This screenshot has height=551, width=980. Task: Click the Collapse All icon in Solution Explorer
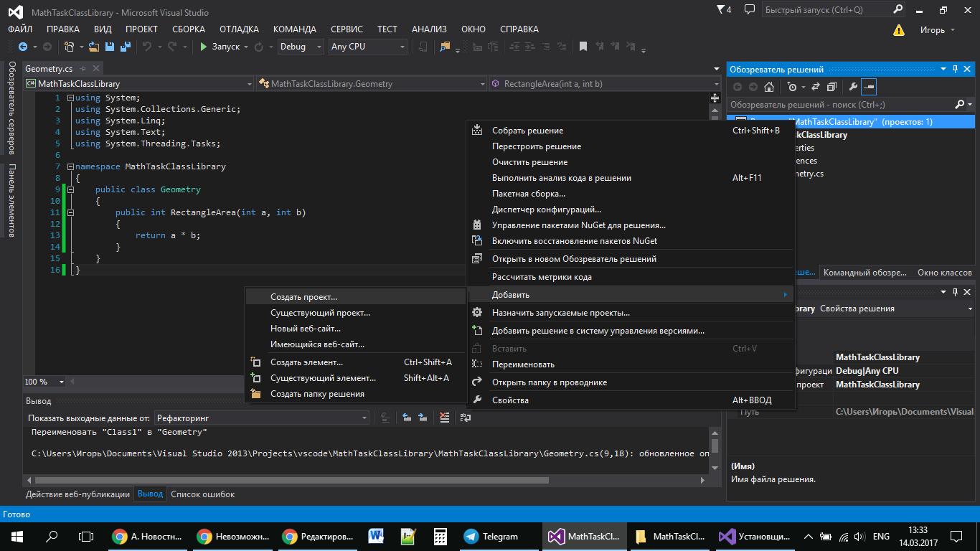831,87
